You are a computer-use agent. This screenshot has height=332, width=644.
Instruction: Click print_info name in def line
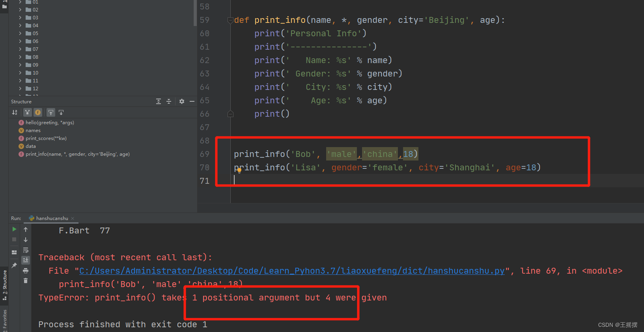point(280,20)
